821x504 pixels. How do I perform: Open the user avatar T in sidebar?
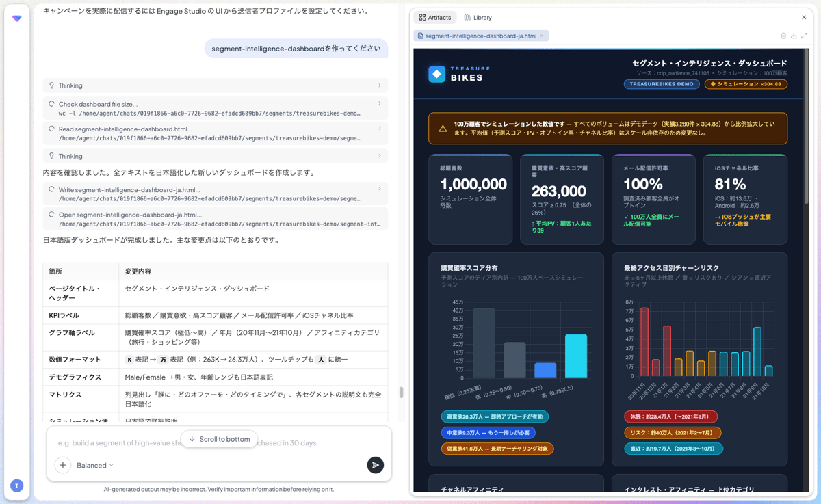tap(17, 486)
